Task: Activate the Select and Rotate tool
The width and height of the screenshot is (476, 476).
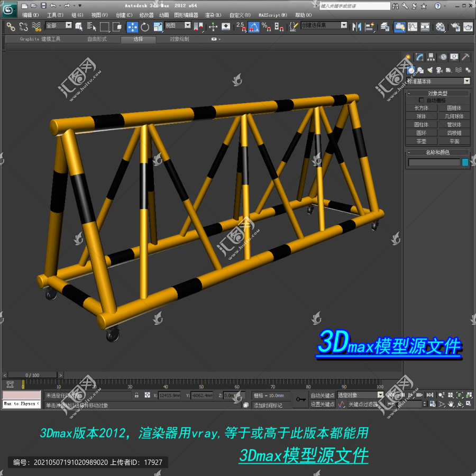Action: point(145,27)
